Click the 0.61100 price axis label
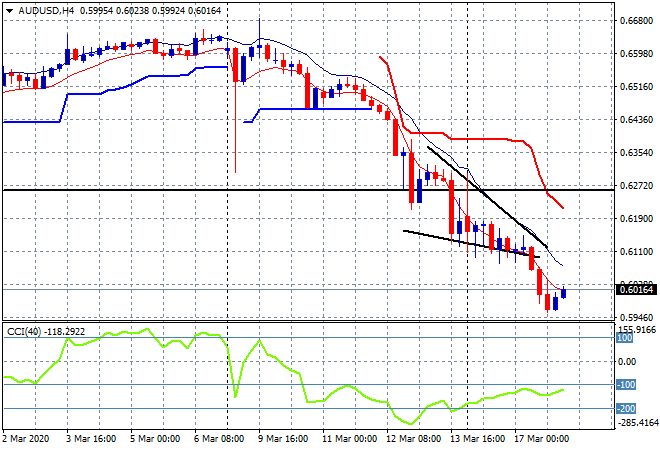 636,252
